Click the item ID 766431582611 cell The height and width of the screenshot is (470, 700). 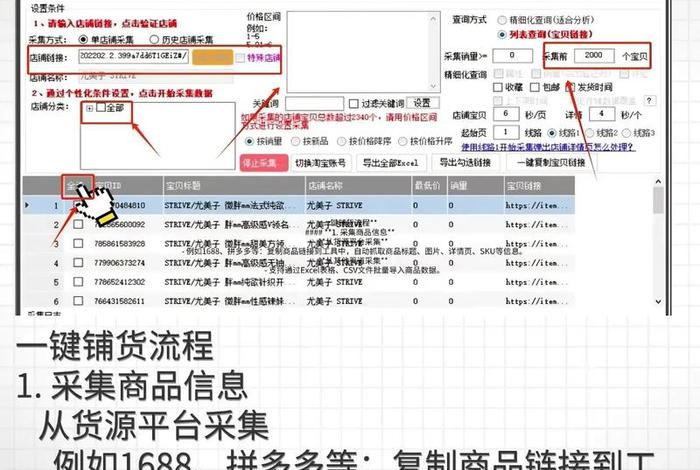(x=119, y=301)
